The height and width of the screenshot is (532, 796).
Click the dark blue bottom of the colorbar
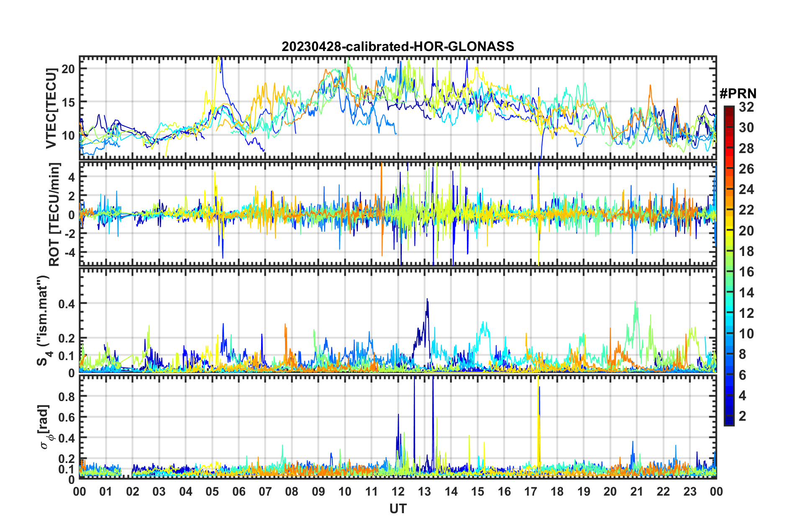click(729, 422)
